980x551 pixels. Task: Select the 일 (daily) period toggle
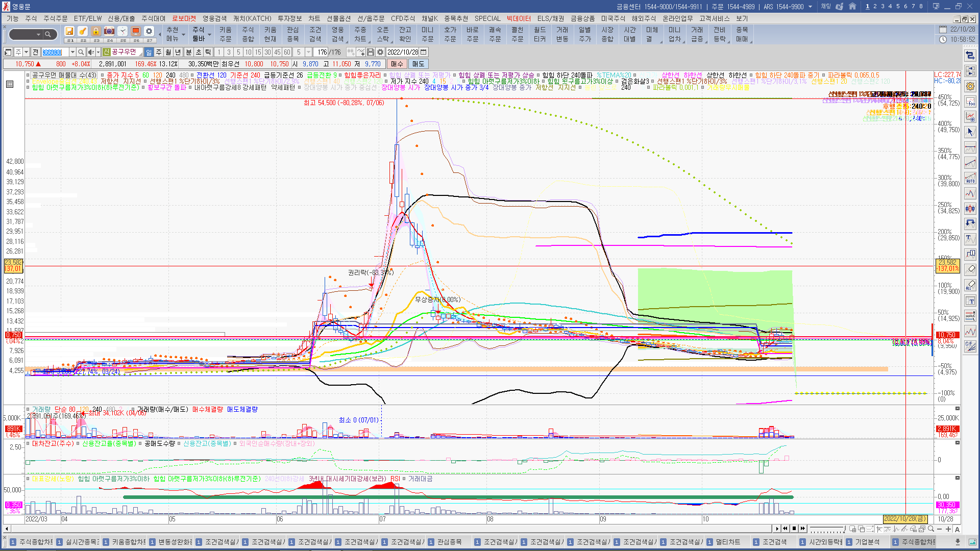(149, 52)
